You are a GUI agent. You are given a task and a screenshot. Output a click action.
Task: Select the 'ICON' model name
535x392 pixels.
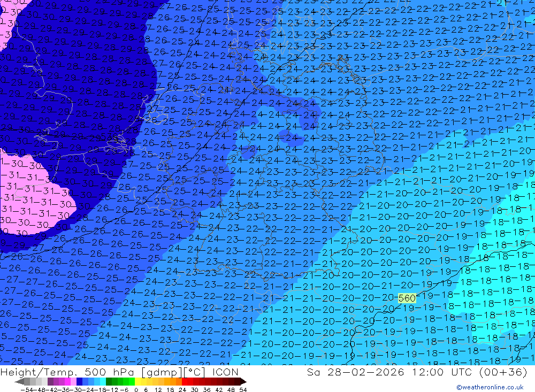225,372
